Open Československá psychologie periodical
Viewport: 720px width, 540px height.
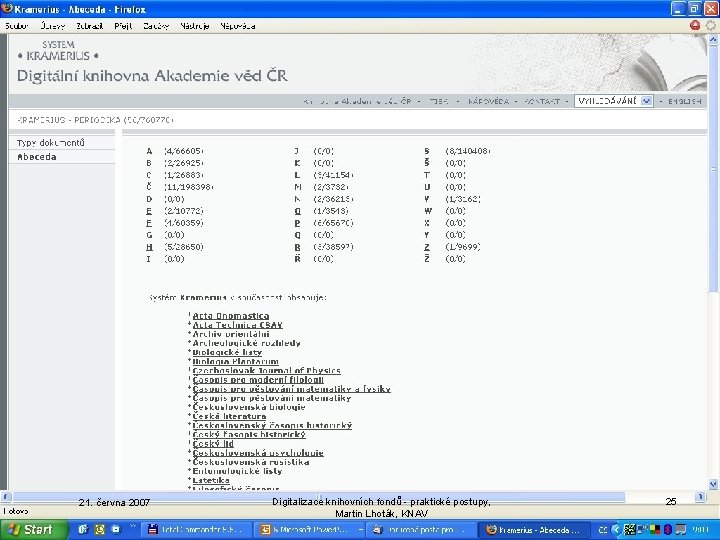pos(258,453)
